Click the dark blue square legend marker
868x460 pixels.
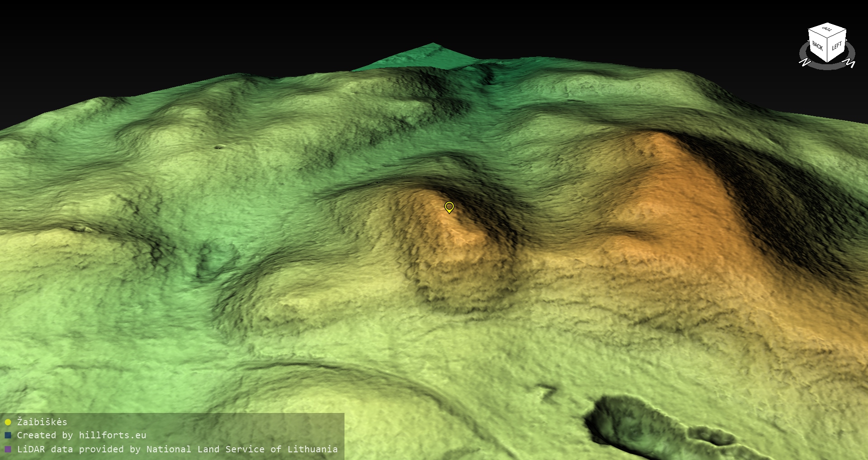(x=8, y=436)
